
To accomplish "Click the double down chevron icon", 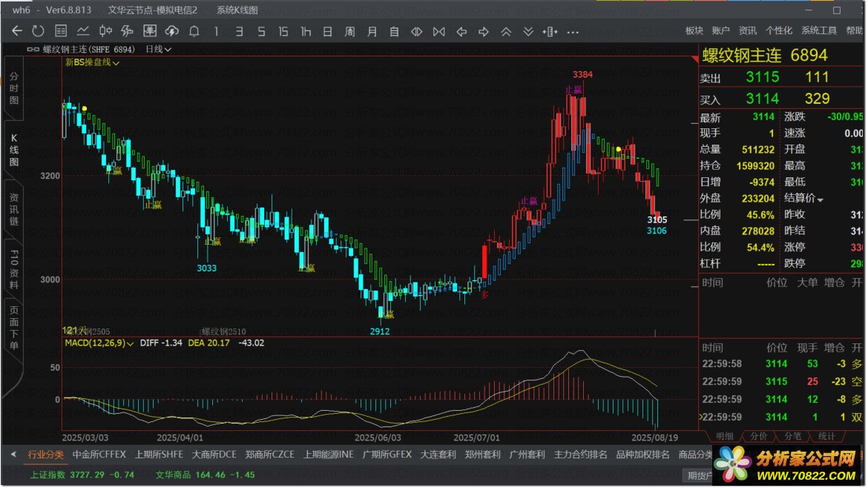I will [528, 32].
